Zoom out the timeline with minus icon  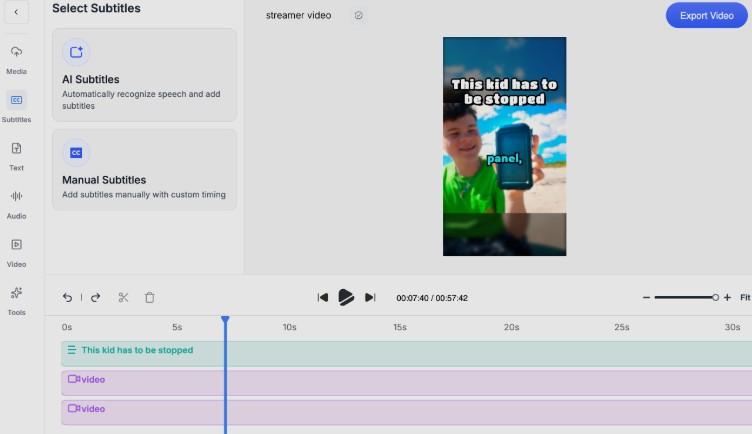click(x=646, y=297)
